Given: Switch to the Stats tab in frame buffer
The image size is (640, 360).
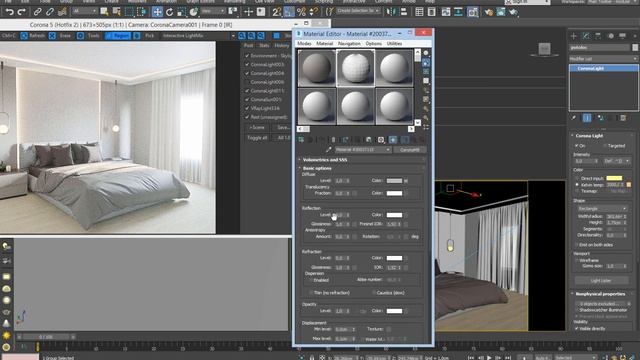Looking at the screenshot, I should point(264,46).
